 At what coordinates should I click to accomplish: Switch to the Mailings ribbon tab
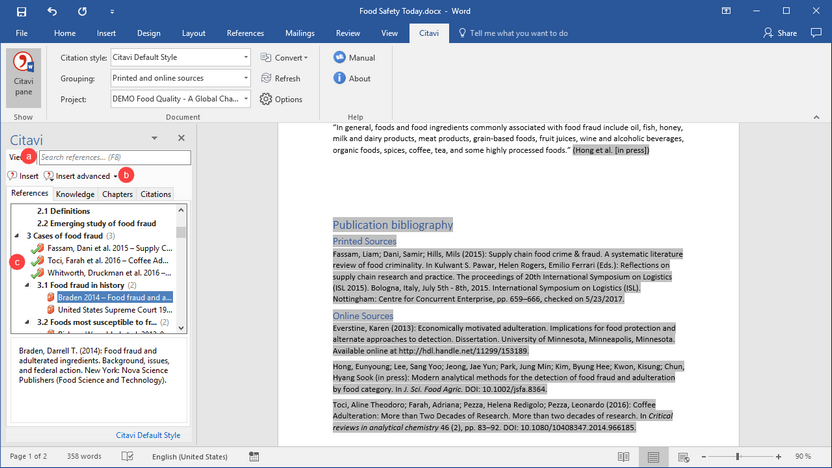tap(300, 33)
